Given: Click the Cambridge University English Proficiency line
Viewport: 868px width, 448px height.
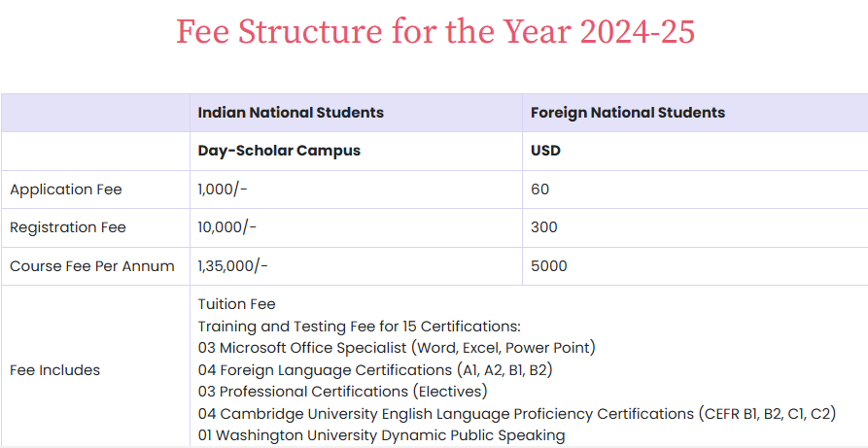Looking at the screenshot, I should click(x=516, y=414).
